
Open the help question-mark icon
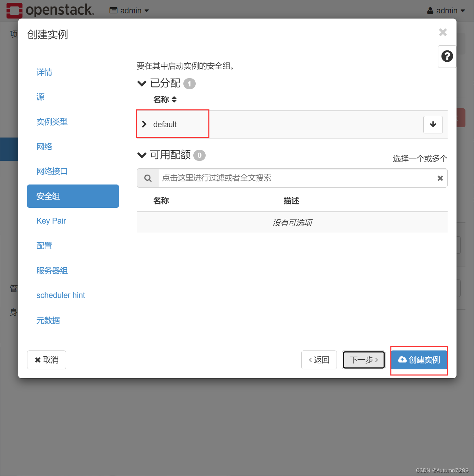[447, 56]
